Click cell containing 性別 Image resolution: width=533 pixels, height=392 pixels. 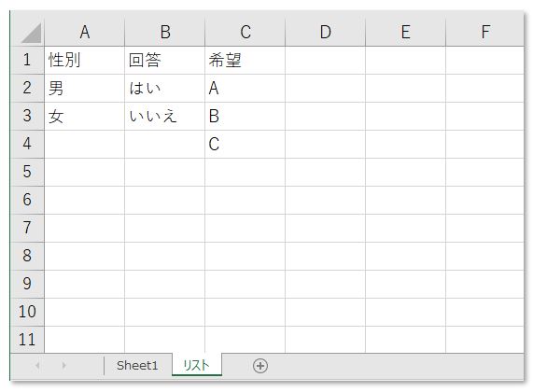(x=85, y=60)
